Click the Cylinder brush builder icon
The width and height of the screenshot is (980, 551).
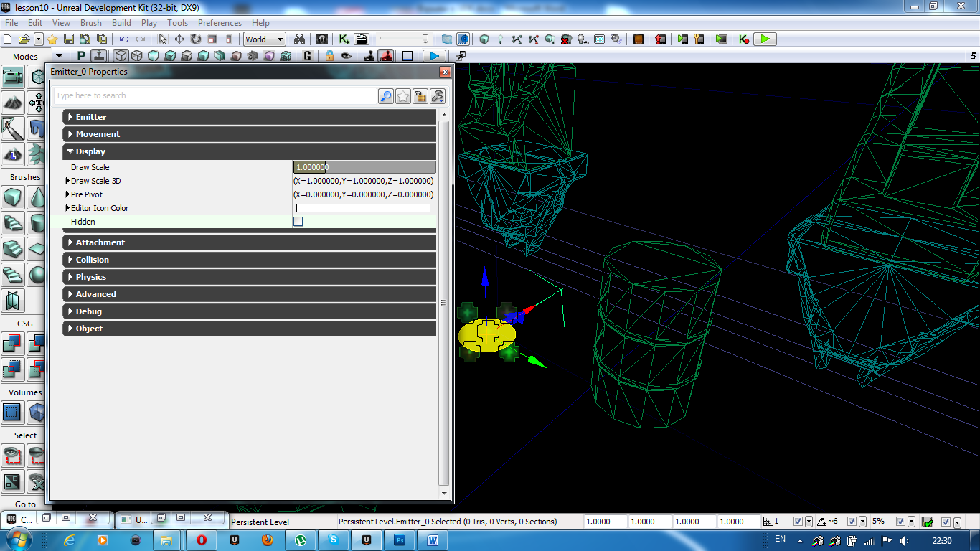click(x=37, y=223)
